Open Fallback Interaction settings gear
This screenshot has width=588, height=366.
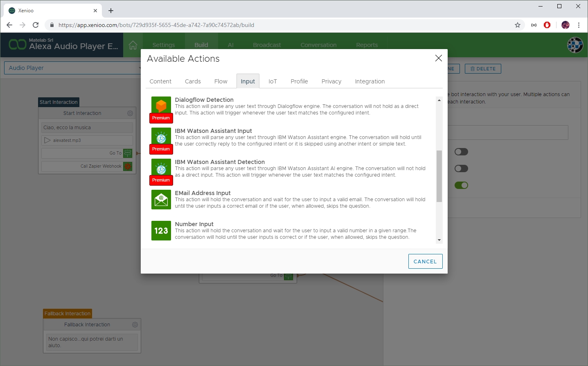coord(135,325)
